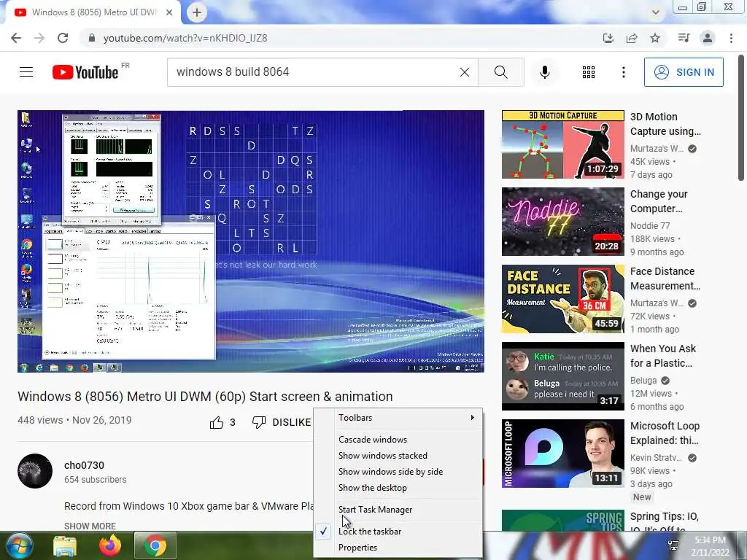Open the tab search dropdown chevron
The image size is (747, 560).
click(656, 12)
